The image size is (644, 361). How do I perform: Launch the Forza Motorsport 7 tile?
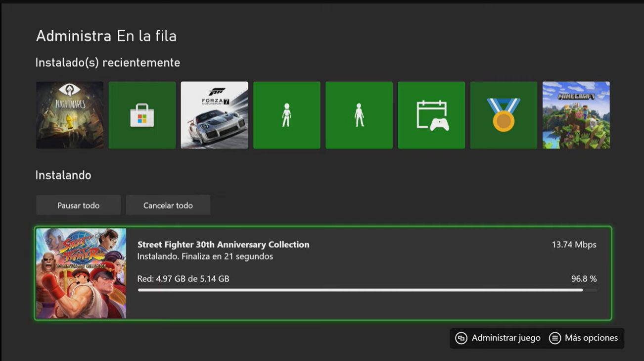pyautogui.click(x=214, y=115)
